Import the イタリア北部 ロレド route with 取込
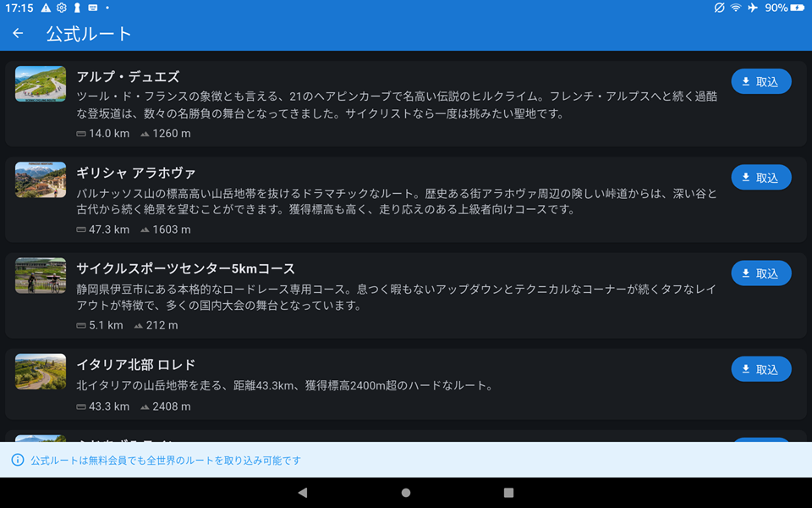The height and width of the screenshot is (508, 812). pyautogui.click(x=760, y=368)
